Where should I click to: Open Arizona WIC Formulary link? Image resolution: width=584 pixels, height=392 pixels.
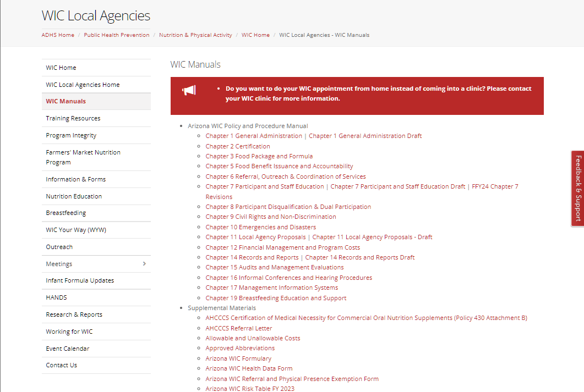(x=238, y=358)
